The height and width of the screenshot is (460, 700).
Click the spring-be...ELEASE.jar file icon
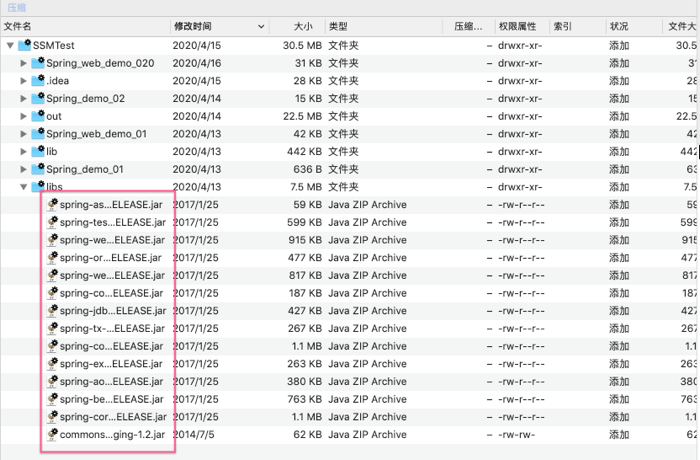click(x=53, y=399)
